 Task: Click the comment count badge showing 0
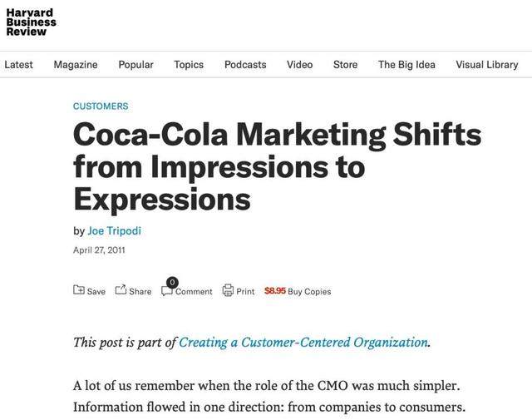pyautogui.click(x=172, y=282)
